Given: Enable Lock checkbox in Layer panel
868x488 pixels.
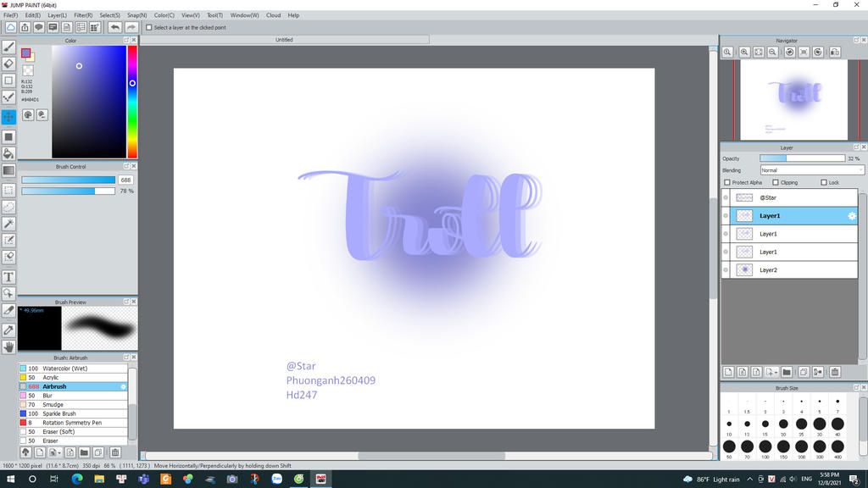Looking at the screenshot, I should tap(824, 182).
